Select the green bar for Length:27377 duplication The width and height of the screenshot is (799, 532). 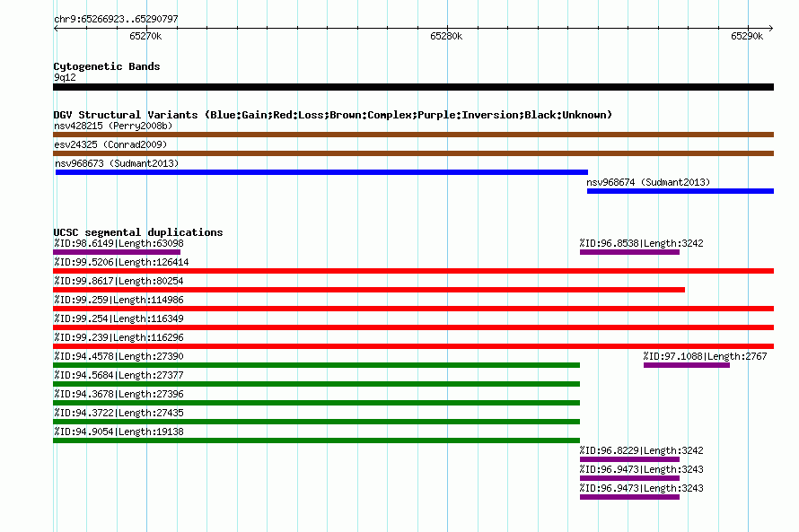[x=316, y=384]
